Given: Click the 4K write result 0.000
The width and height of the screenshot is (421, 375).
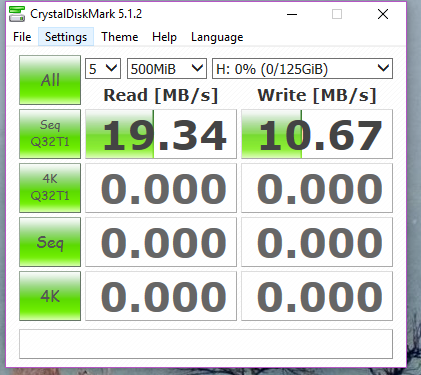Looking at the screenshot, I should pyautogui.click(x=317, y=296).
